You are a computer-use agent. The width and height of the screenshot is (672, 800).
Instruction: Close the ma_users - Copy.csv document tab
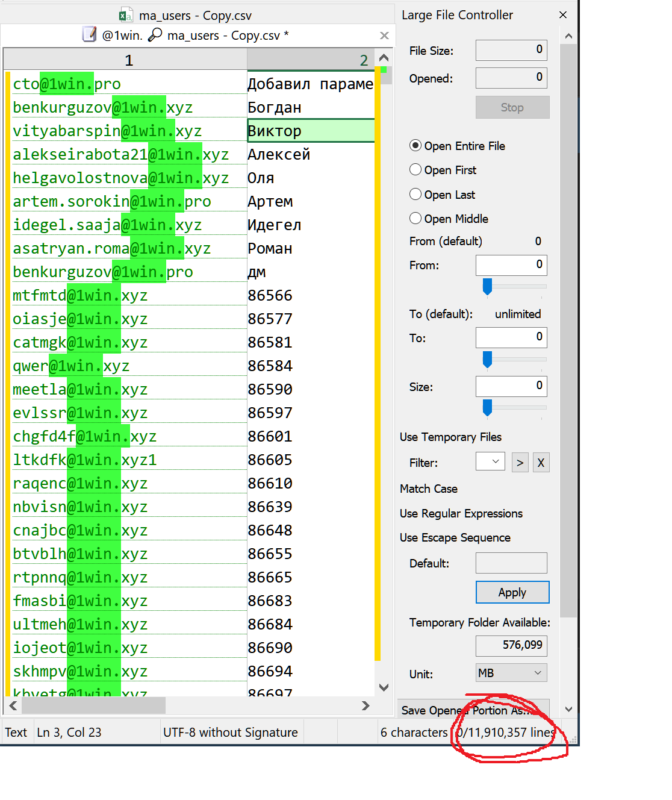tap(384, 36)
